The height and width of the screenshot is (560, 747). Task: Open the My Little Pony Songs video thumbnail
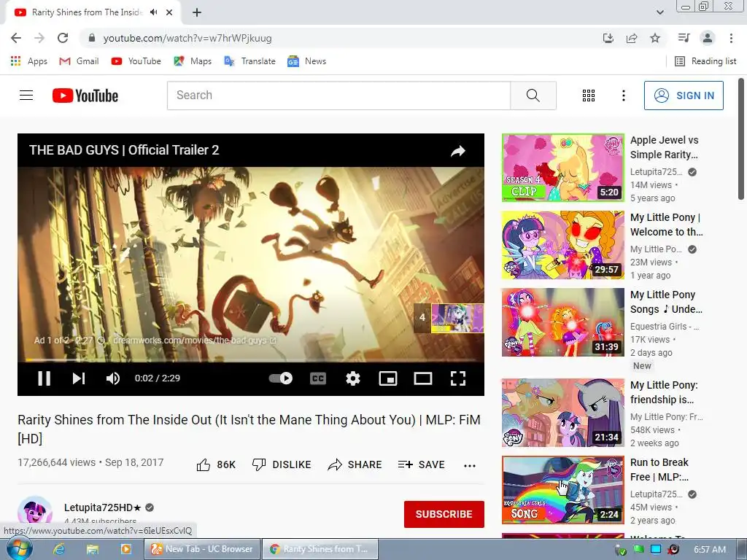point(563,322)
